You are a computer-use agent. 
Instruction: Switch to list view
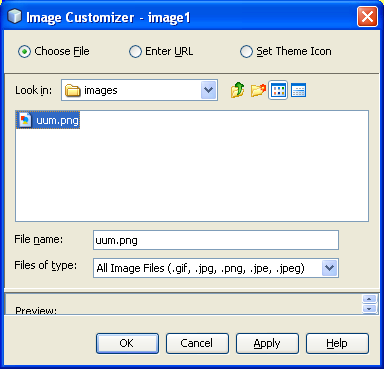278,90
